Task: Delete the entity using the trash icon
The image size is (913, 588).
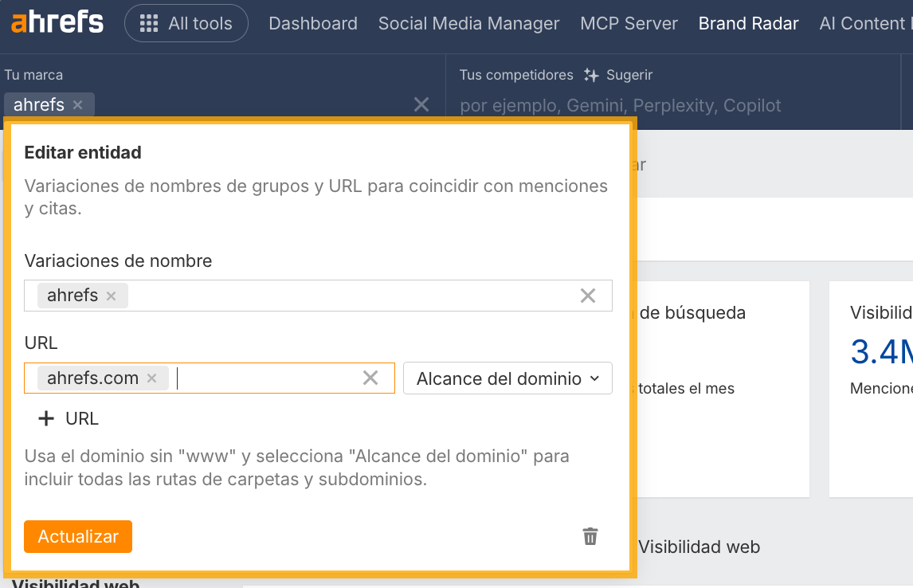Action: [590, 536]
